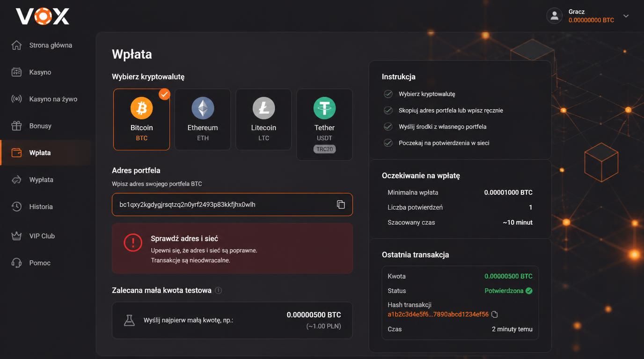
Task: Choose the Litecoin LTC option
Action: (x=263, y=120)
